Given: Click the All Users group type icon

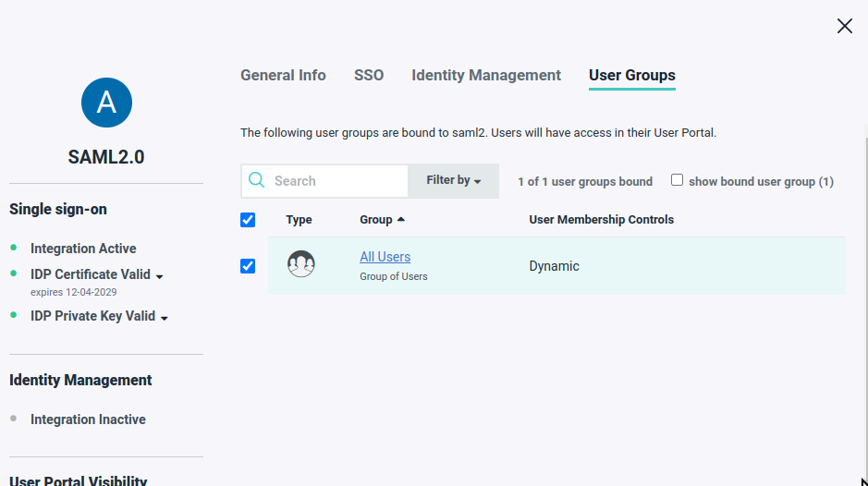Looking at the screenshot, I should coord(301,265).
